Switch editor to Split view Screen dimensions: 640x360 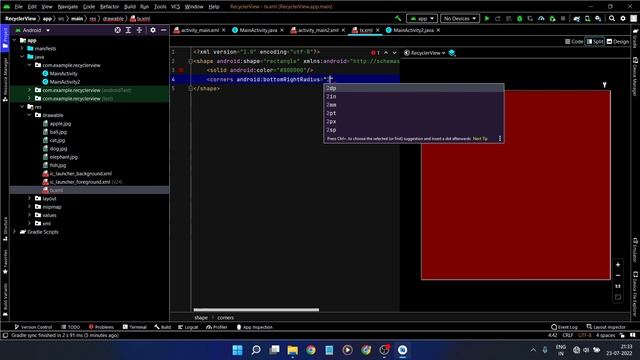point(595,42)
